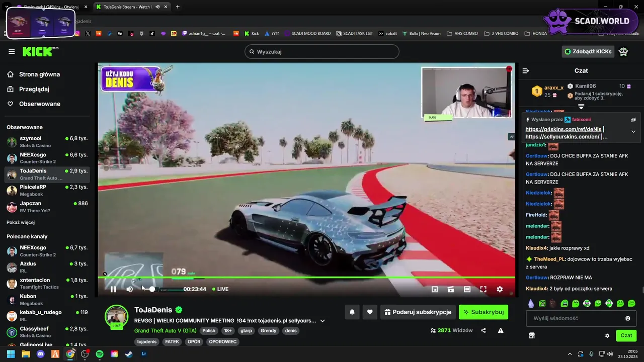Show hidden system tray icons
Viewport: 644px width, 362px height.
pos(570,354)
